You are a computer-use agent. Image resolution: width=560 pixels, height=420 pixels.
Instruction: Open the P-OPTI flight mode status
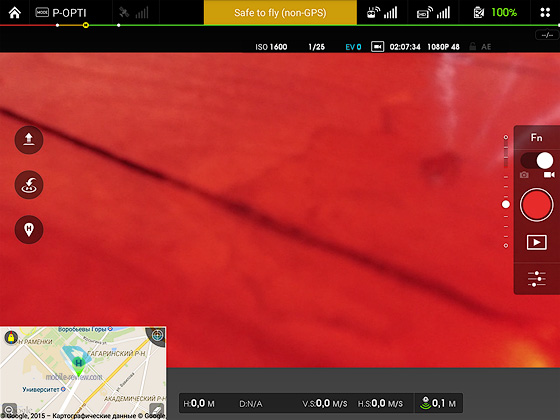point(61,13)
